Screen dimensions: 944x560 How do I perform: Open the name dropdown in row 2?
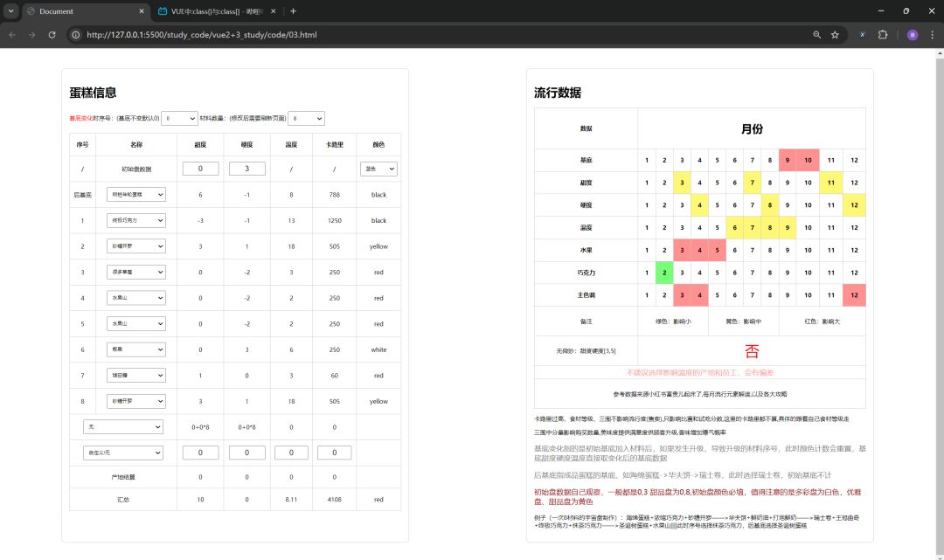136,246
